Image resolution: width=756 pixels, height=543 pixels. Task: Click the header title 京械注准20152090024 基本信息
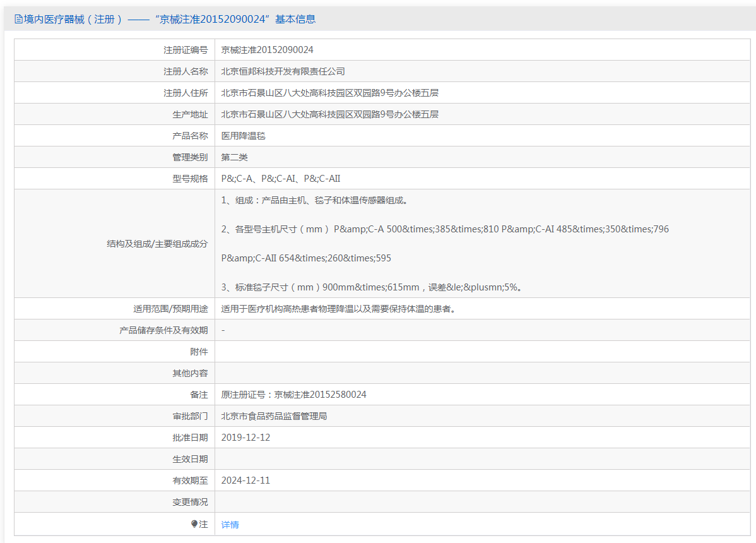235,20
